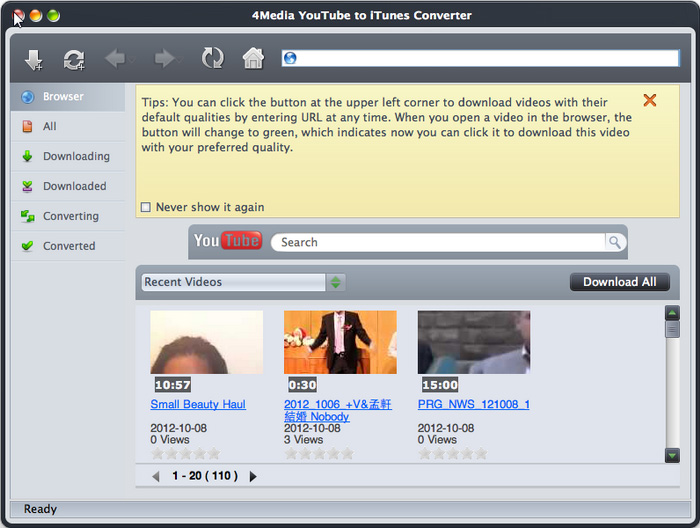700x528 pixels.
Task: Open the Downloading list in sidebar
Action: tap(76, 156)
